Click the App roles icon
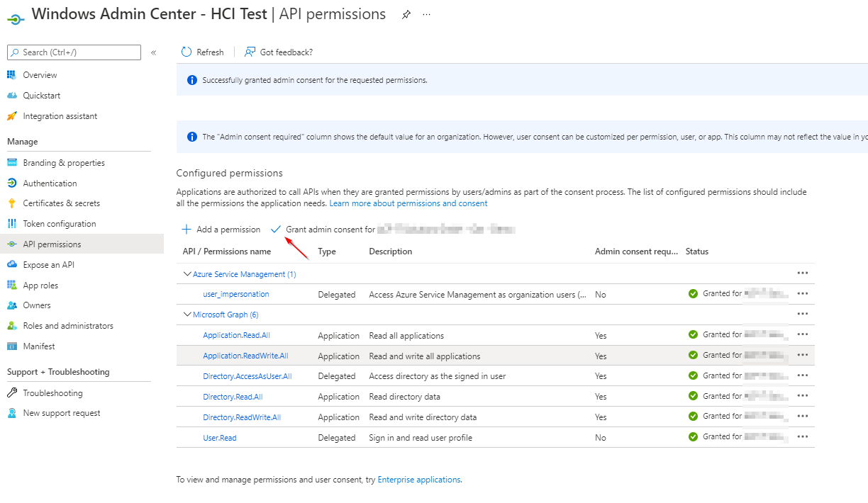The image size is (868, 503). 12,286
